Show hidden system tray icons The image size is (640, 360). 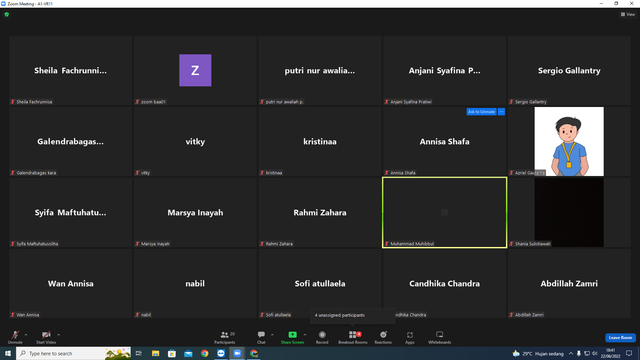[571, 353]
